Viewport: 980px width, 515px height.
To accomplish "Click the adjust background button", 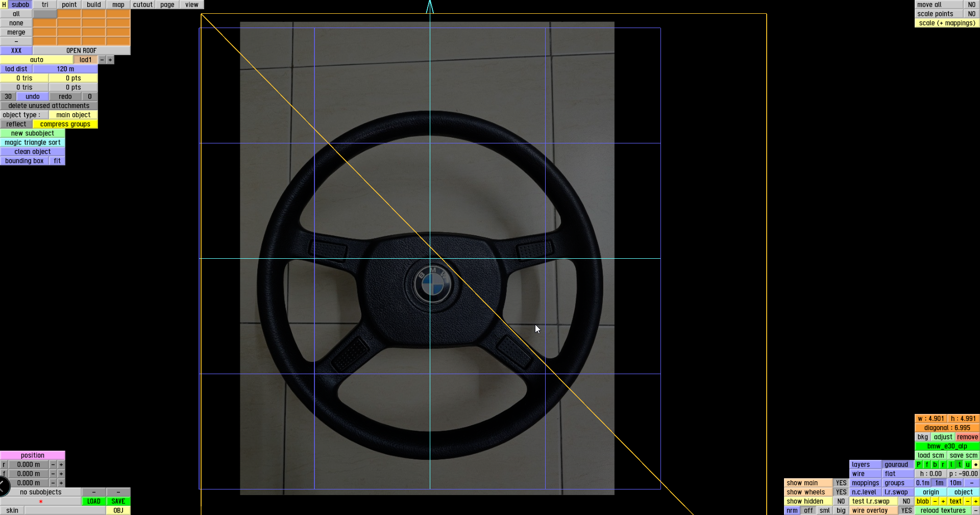I will (x=943, y=437).
